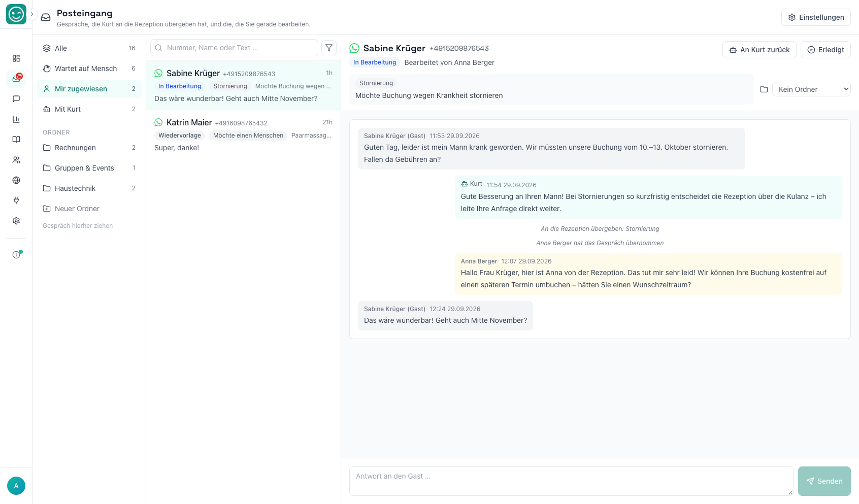Click the smiley logo at top left
859x504 pixels.
point(16,14)
